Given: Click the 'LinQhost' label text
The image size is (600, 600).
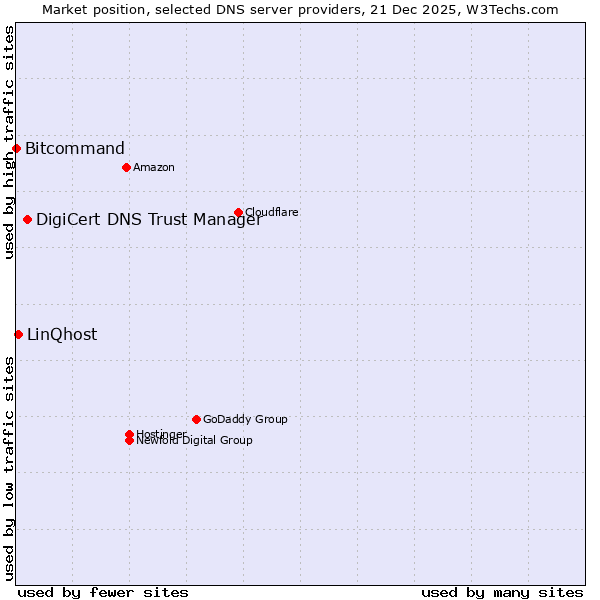Looking at the screenshot, I should (x=62, y=335).
